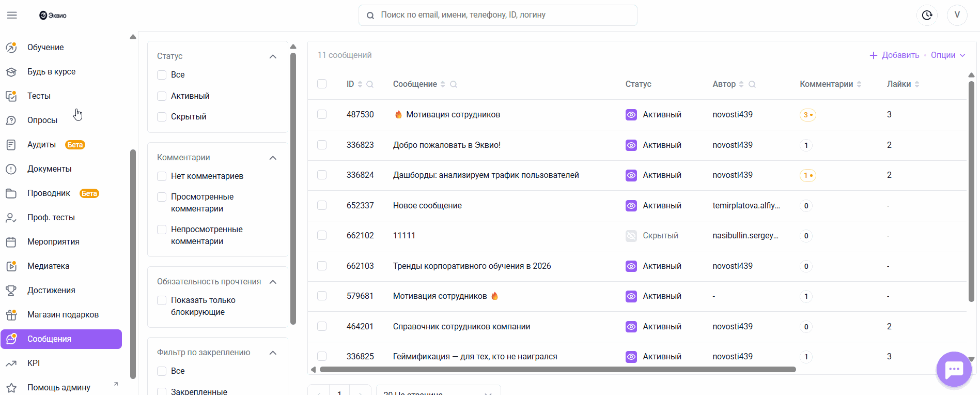980x395 pixels.
Task: Collapse the Комментарии filter section
Action: tap(273, 158)
